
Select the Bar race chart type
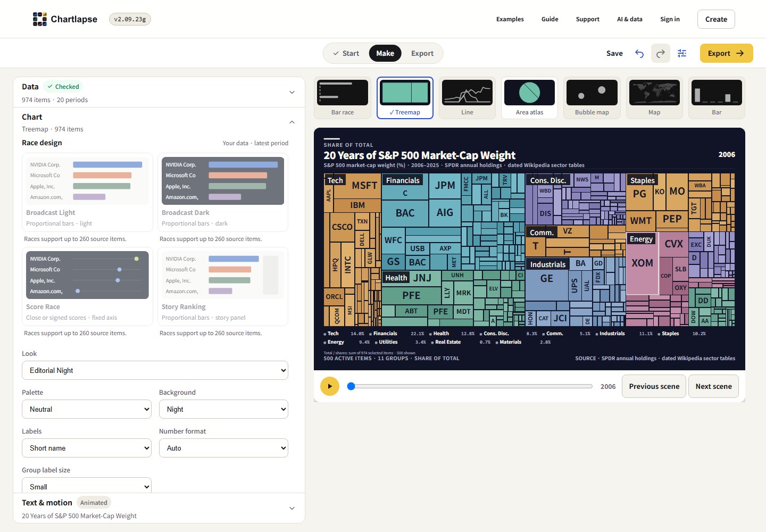click(x=343, y=98)
